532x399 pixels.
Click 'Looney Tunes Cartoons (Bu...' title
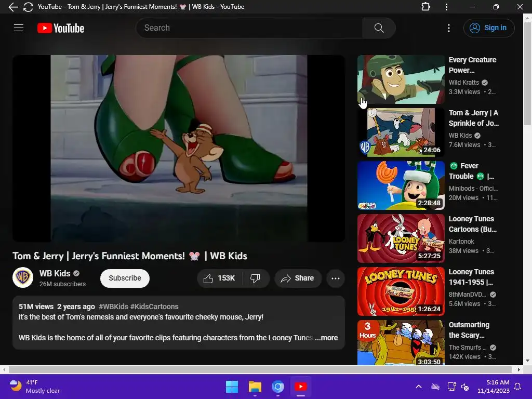click(472, 224)
